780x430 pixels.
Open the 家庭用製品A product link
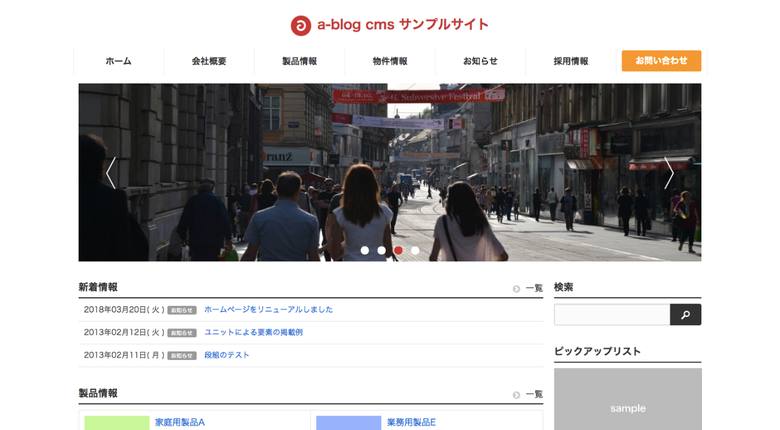click(x=180, y=423)
